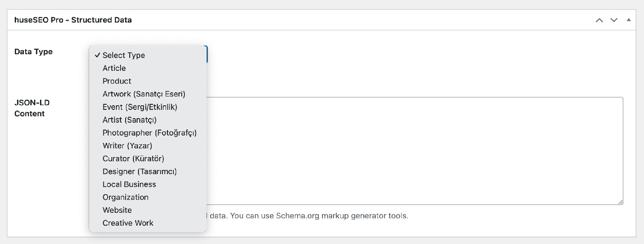Image resolution: width=644 pixels, height=244 pixels.
Task: Select Event (Sergi/Etkinlik) type
Action: click(x=140, y=107)
